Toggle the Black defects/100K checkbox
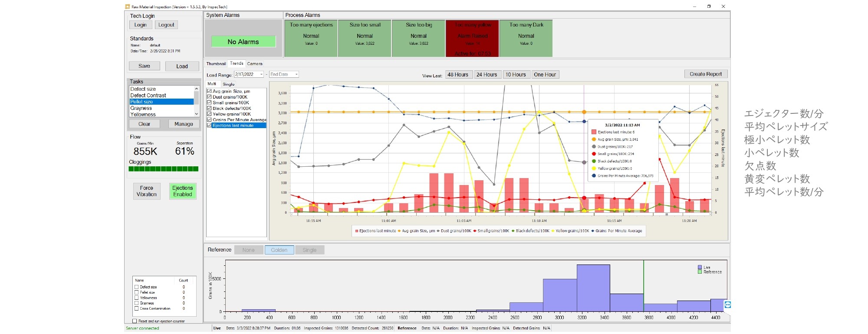Image resolution: width=868 pixels, height=334 pixels. click(x=209, y=109)
